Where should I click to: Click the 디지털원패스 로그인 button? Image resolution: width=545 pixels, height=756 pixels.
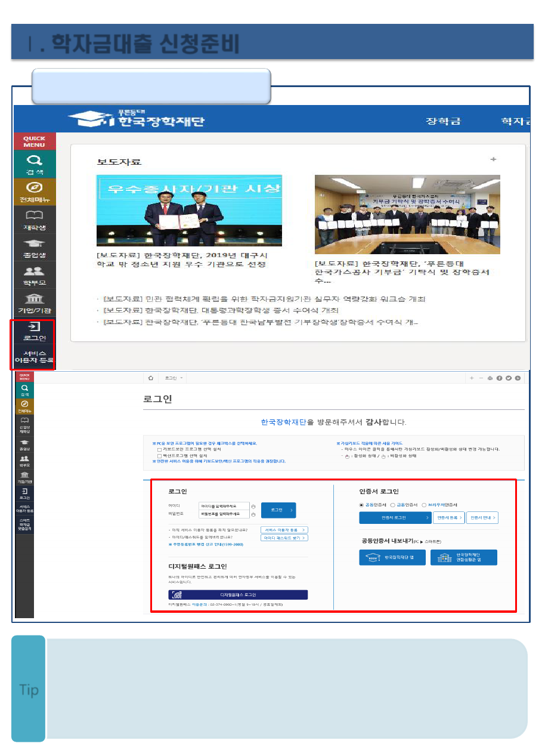(238, 594)
